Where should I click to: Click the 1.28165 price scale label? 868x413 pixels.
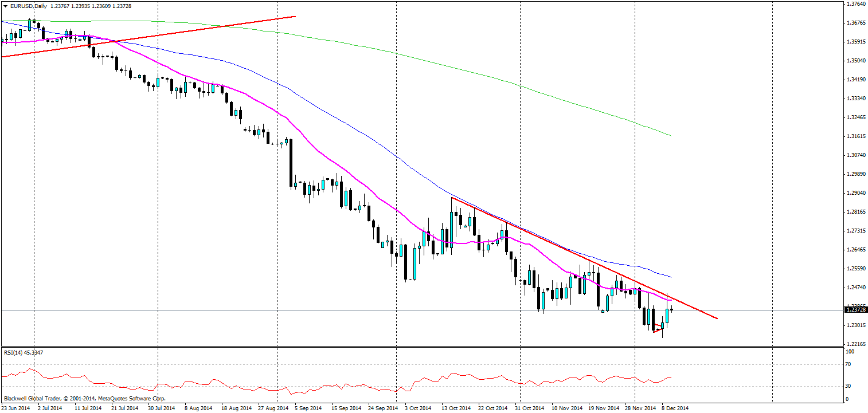pos(855,211)
